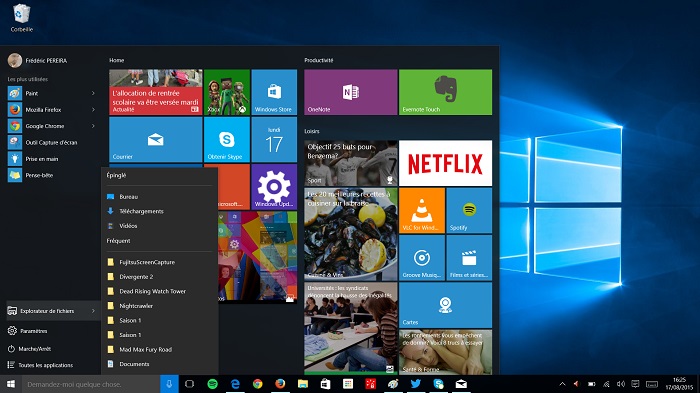The image size is (700, 393).
Task: Click the Loisirs group heading
Action: (312, 131)
